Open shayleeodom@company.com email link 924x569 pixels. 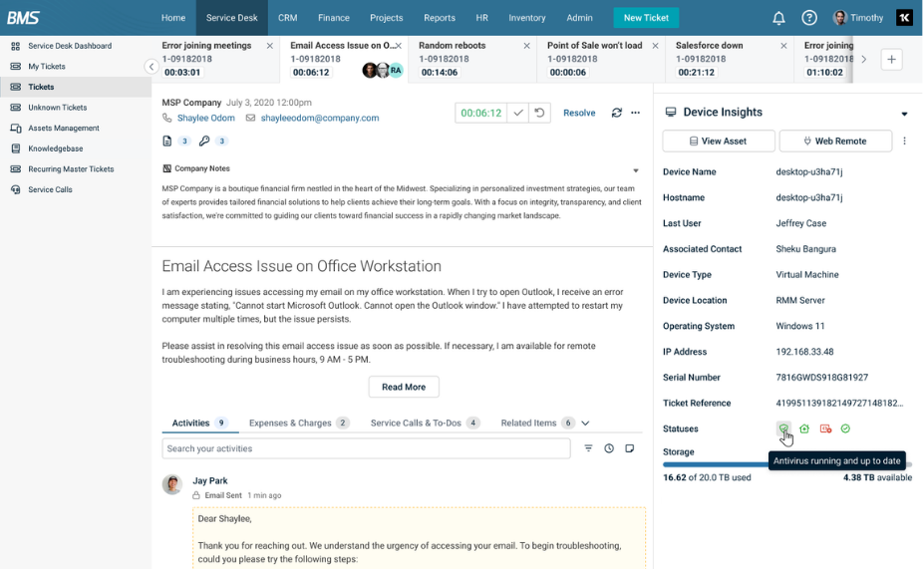[320, 118]
